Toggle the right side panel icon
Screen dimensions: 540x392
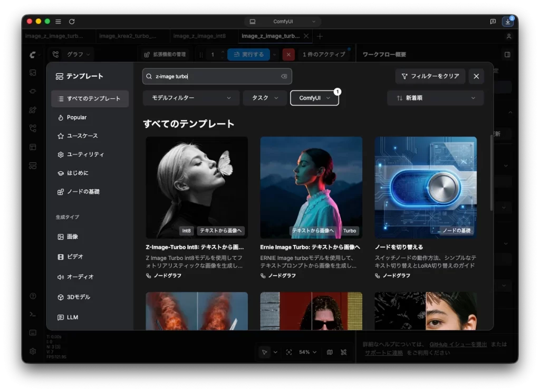(x=507, y=54)
